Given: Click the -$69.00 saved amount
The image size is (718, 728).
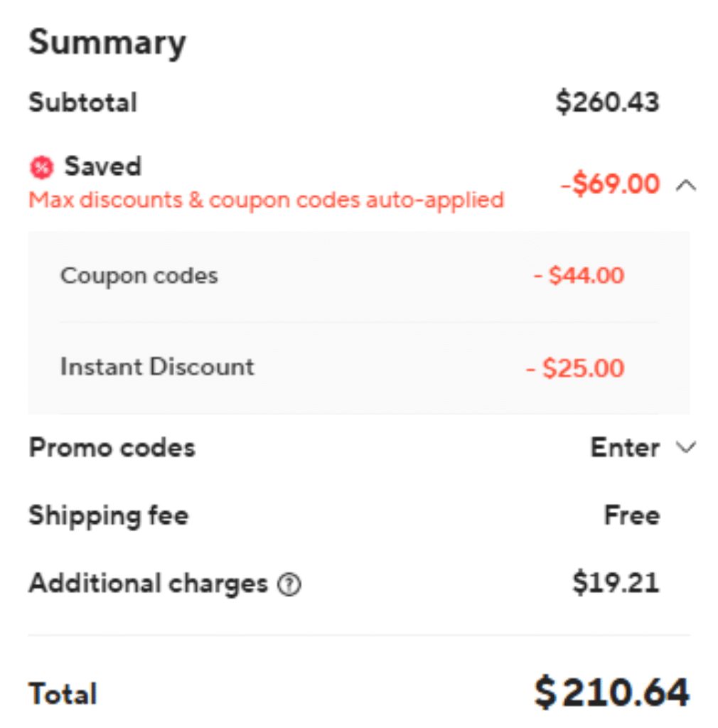Looking at the screenshot, I should coord(610,185).
